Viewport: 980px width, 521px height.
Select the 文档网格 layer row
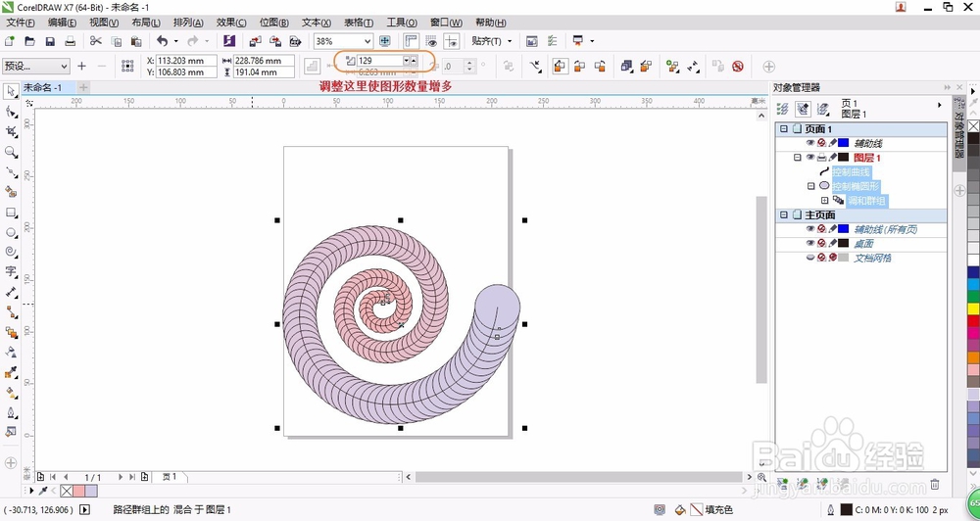coord(861,258)
